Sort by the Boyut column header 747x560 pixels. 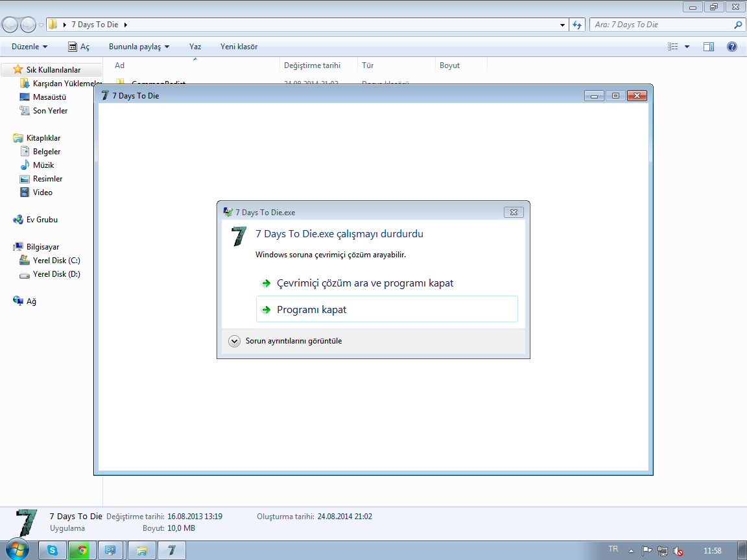(x=461, y=65)
